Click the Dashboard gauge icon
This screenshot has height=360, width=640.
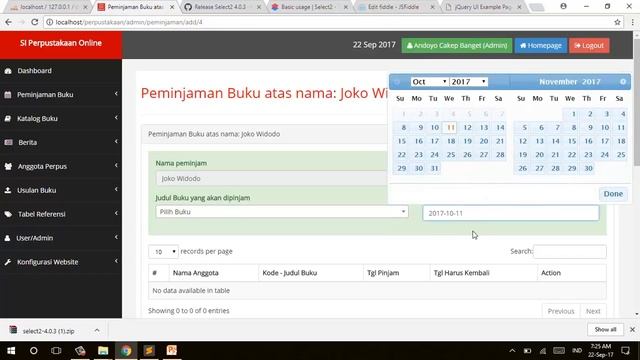8,71
